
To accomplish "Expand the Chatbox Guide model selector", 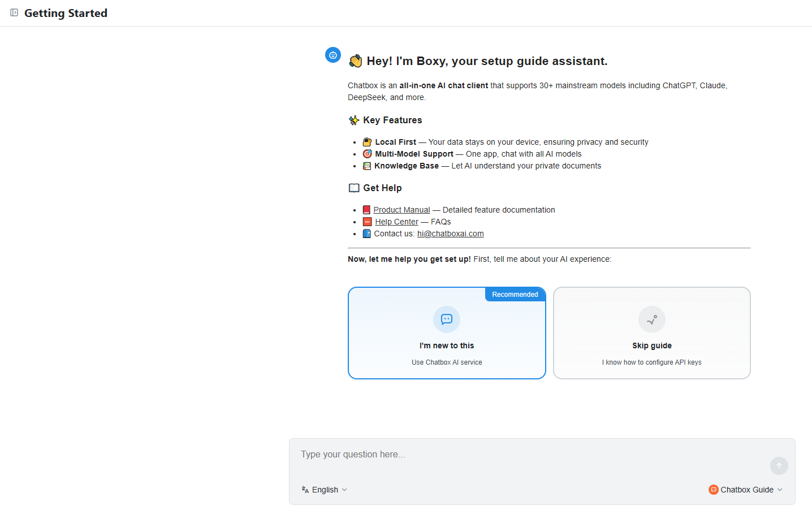I will 745,490.
